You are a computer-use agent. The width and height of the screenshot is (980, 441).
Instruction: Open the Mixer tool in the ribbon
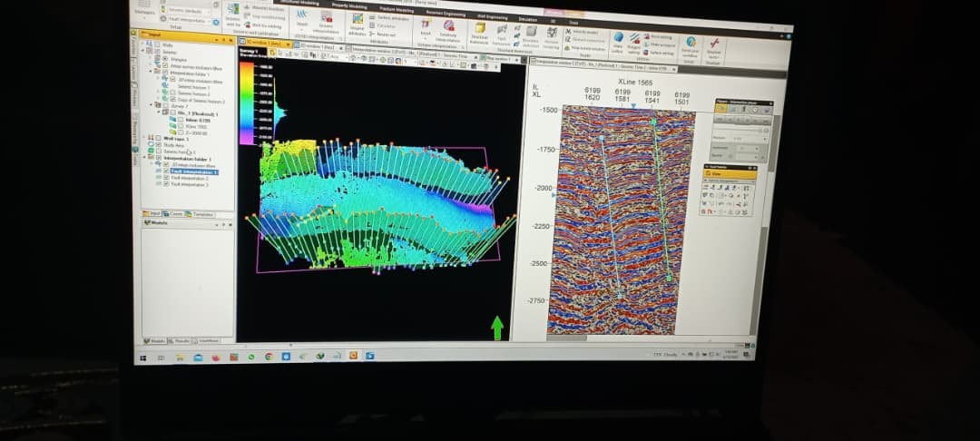point(302,18)
